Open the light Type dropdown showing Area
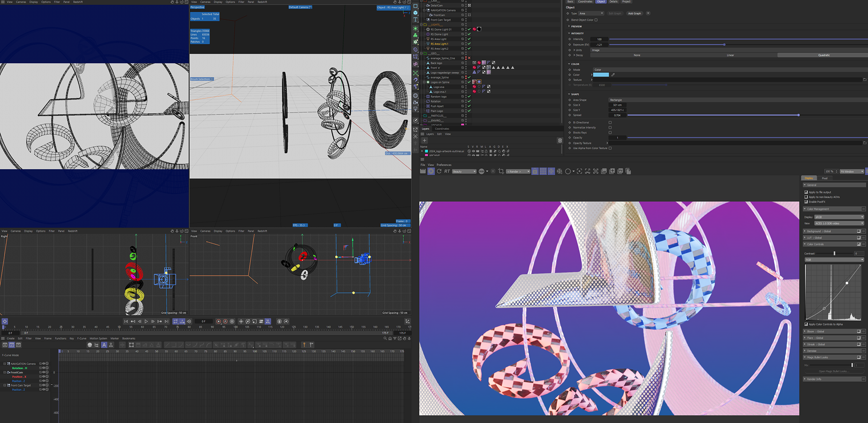 (591, 14)
